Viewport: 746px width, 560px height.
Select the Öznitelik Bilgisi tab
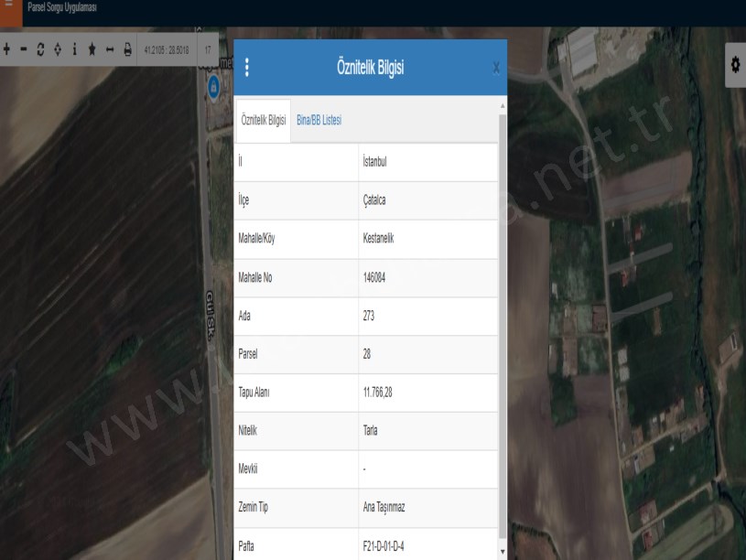(x=263, y=121)
